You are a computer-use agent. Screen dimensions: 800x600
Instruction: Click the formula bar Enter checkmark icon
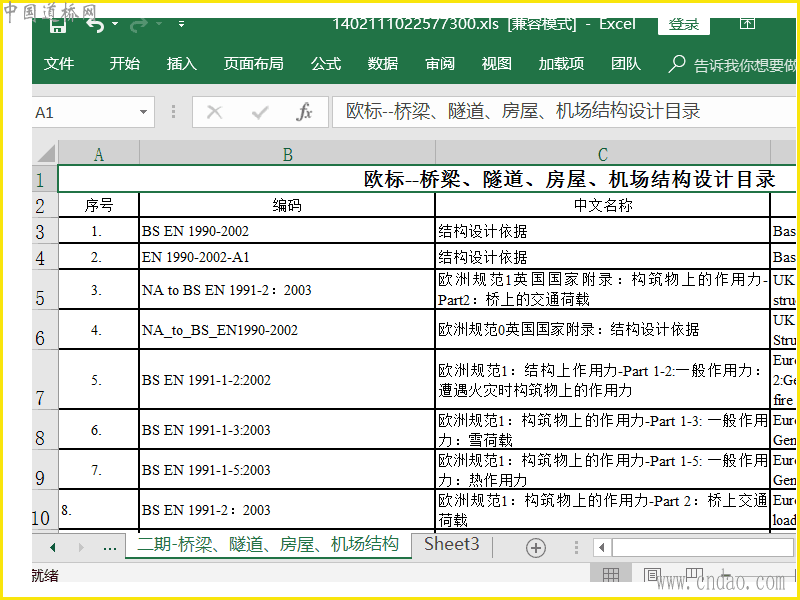click(260, 112)
